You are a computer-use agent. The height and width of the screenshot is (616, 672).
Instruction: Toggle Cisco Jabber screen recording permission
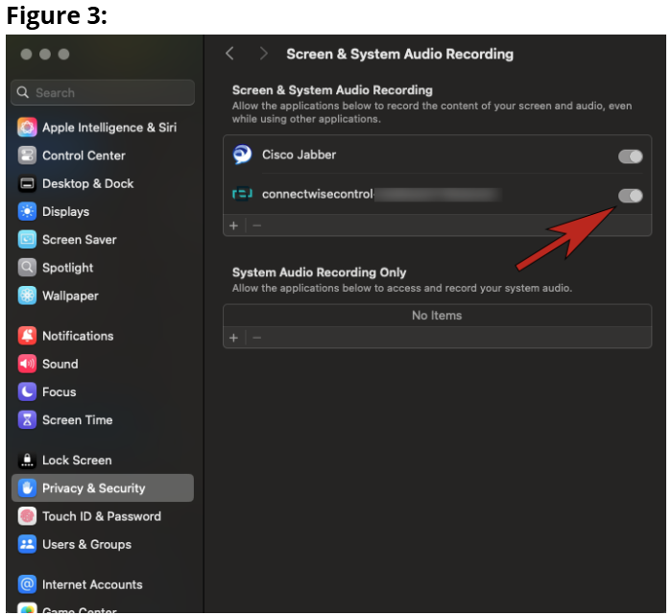(x=630, y=156)
